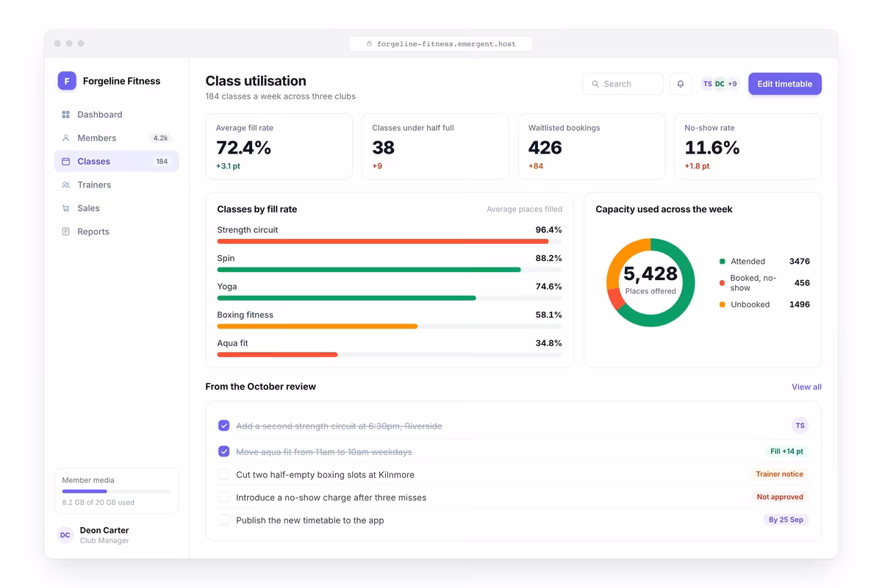Click the 'Deon Carter' profile name
This screenshot has width=882, height=588.
coord(104,530)
